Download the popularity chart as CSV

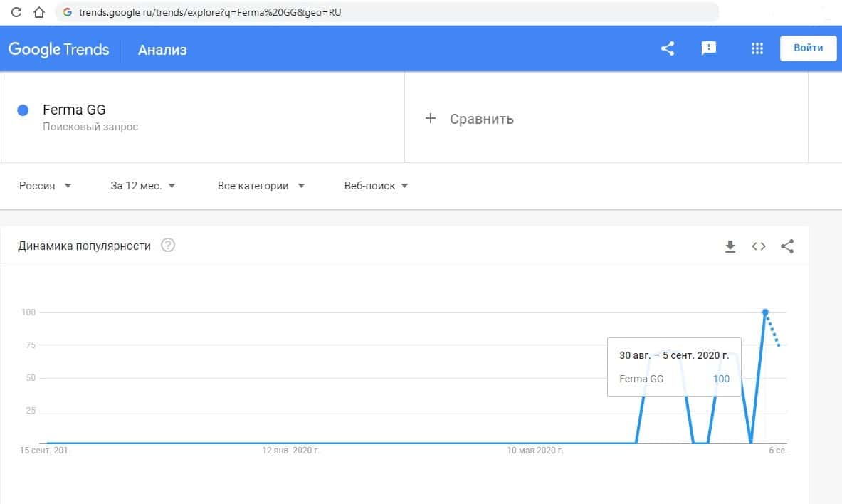pyautogui.click(x=730, y=246)
